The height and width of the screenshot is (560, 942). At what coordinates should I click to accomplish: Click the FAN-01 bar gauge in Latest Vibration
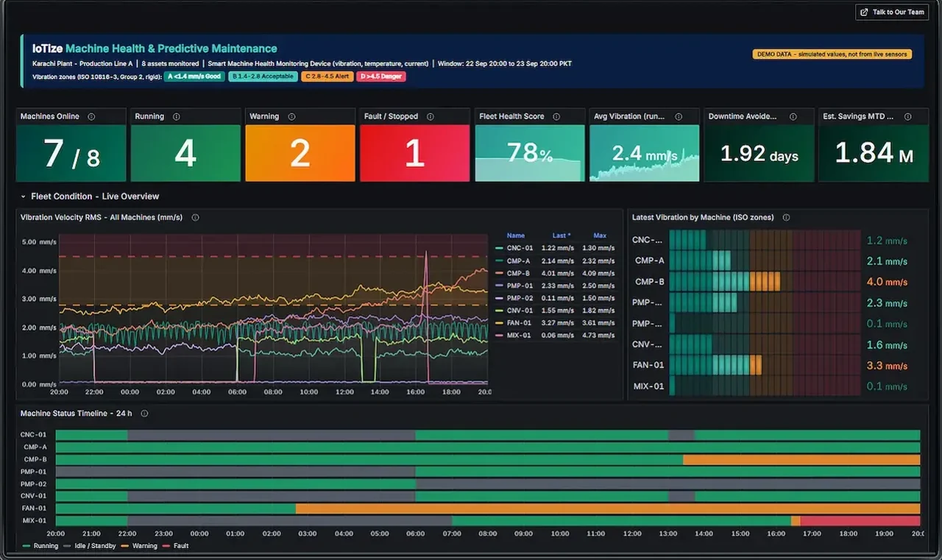765,365
